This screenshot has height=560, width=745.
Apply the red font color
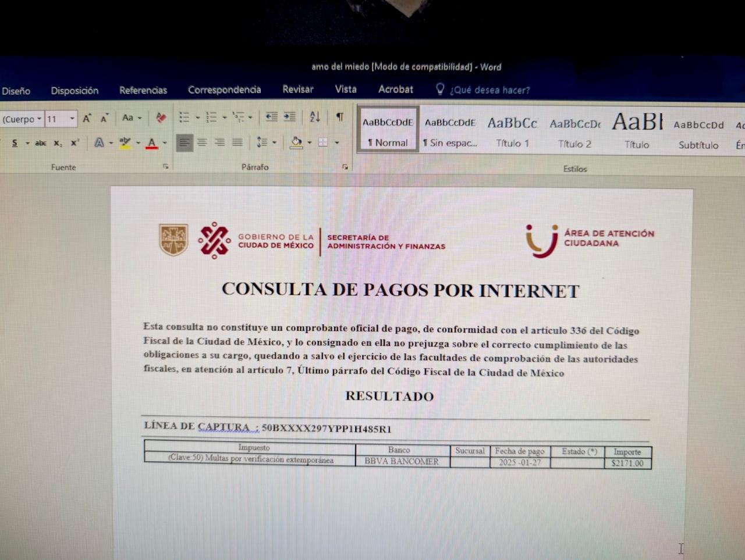152,142
